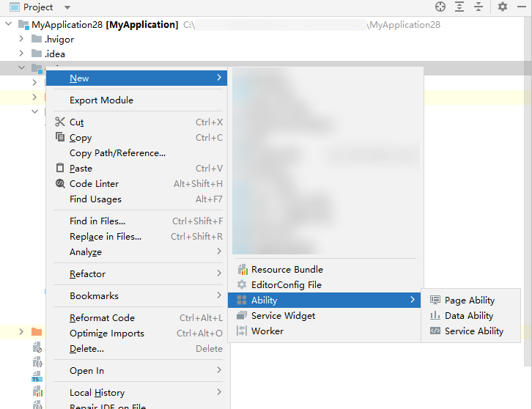Image resolution: width=532 pixels, height=409 pixels.
Task: Open the Bookmarks submenu arrow
Action: point(219,295)
